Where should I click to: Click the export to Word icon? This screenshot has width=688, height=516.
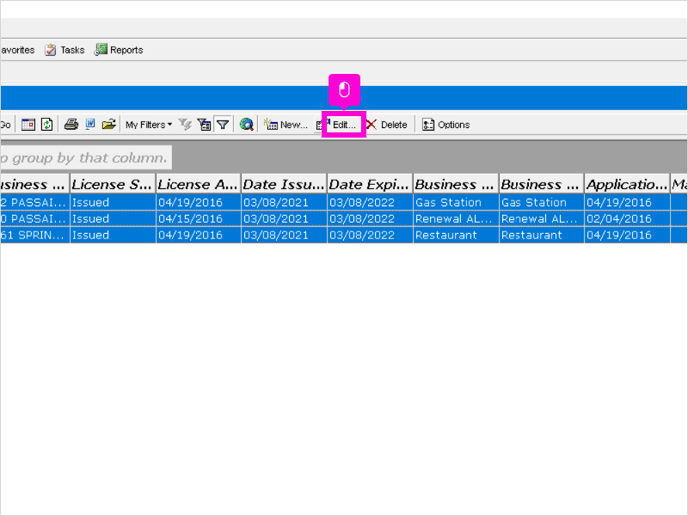(90, 125)
